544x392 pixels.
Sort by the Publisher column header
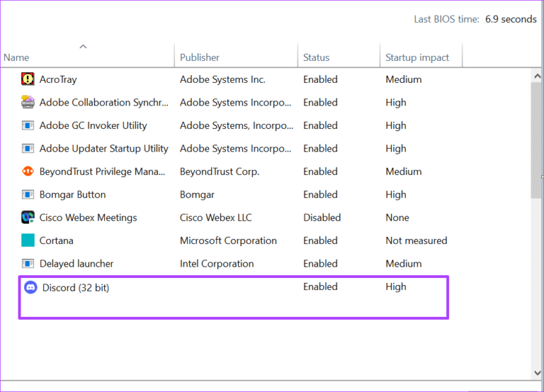[200, 57]
